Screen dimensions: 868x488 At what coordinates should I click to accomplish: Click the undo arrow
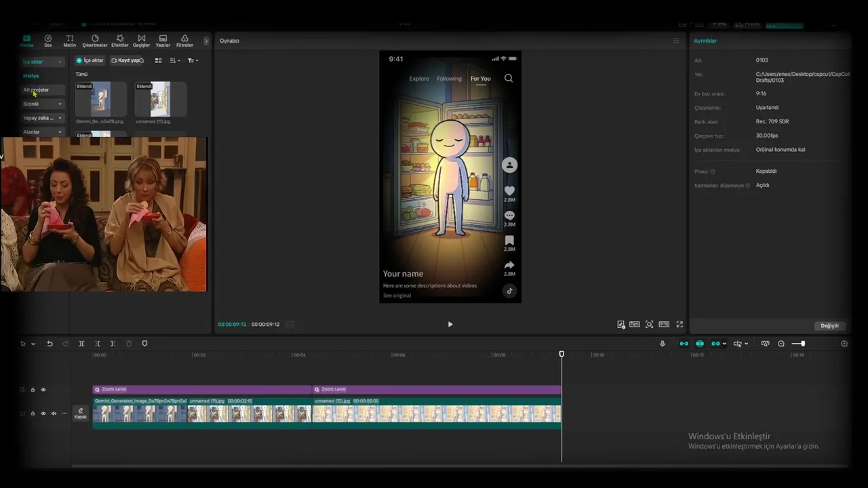click(x=50, y=344)
